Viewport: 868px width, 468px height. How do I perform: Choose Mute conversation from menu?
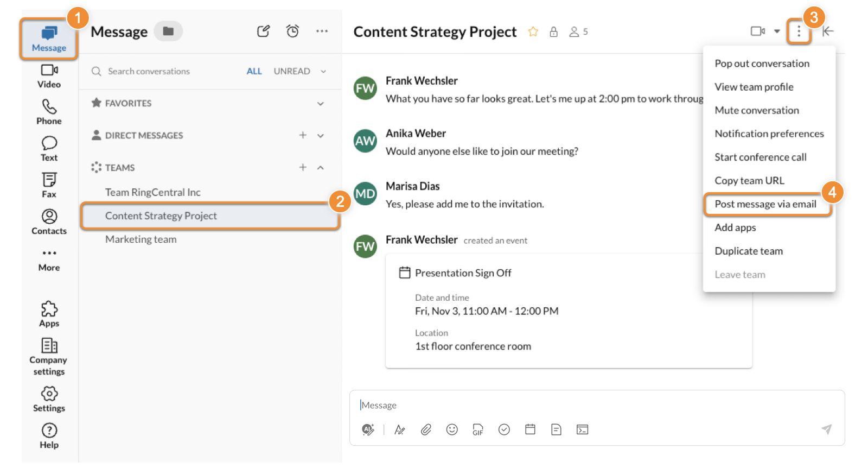click(756, 110)
